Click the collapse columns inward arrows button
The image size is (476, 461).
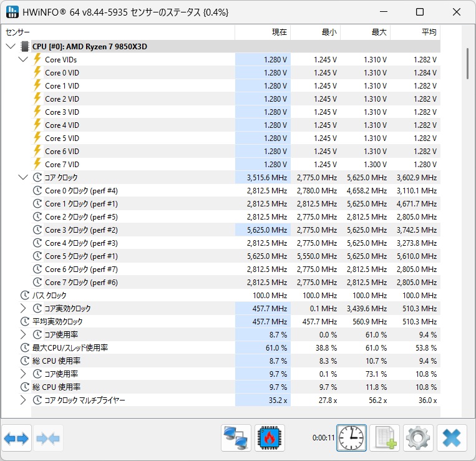(48, 439)
